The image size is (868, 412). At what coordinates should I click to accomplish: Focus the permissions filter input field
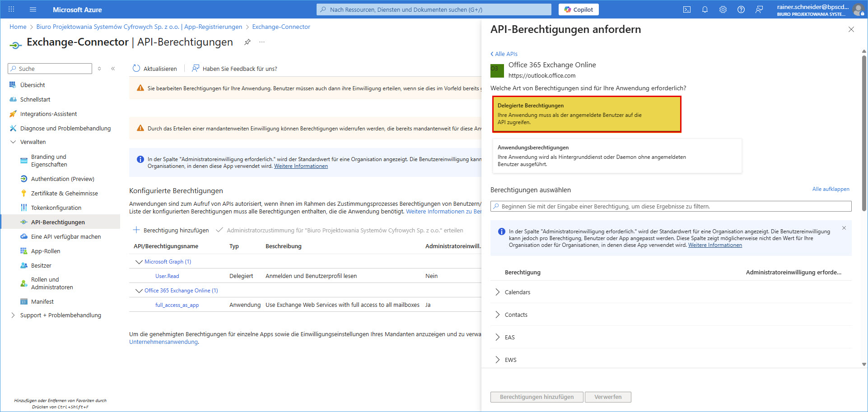pos(671,206)
